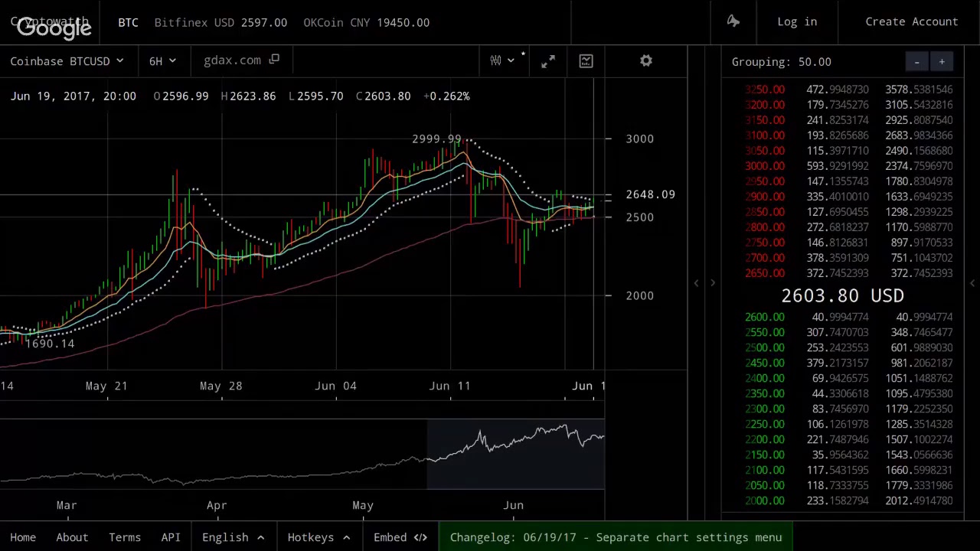Click the 2800.00 ask price row
Image resolution: width=980 pixels, height=551 pixels.
[848, 227]
